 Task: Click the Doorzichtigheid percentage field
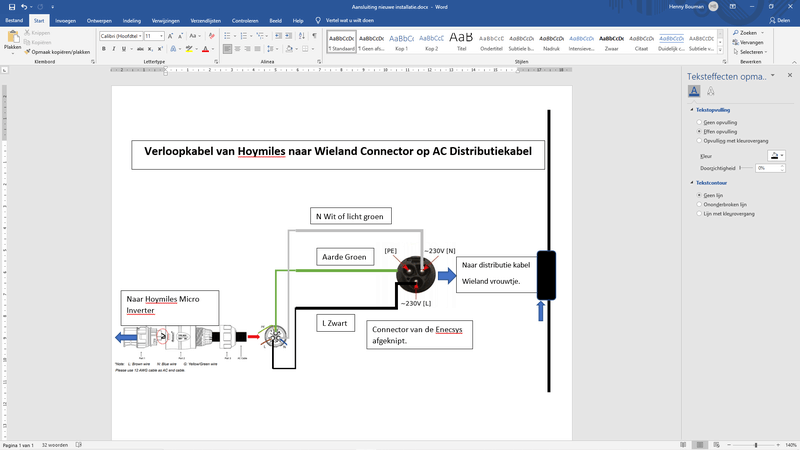click(768, 168)
